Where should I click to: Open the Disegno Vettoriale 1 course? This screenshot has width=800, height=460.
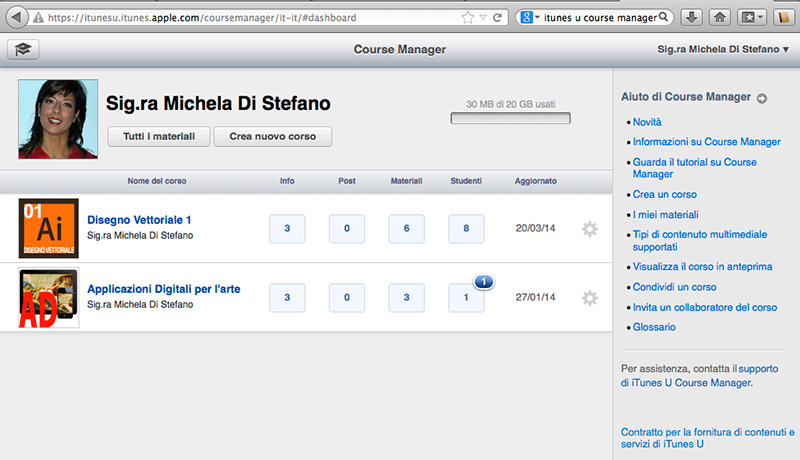point(139,220)
